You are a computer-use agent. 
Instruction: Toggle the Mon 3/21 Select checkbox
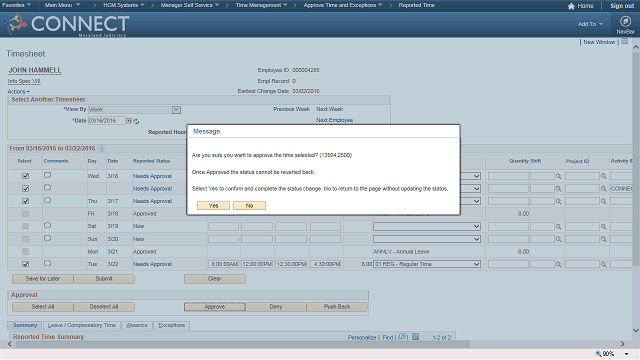[25, 251]
